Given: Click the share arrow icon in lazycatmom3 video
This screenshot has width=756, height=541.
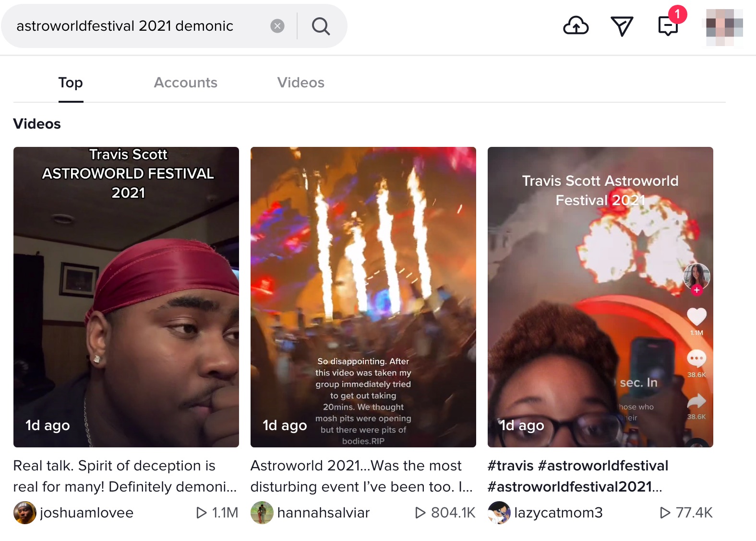Looking at the screenshot, I should click(x=696, y=401).
